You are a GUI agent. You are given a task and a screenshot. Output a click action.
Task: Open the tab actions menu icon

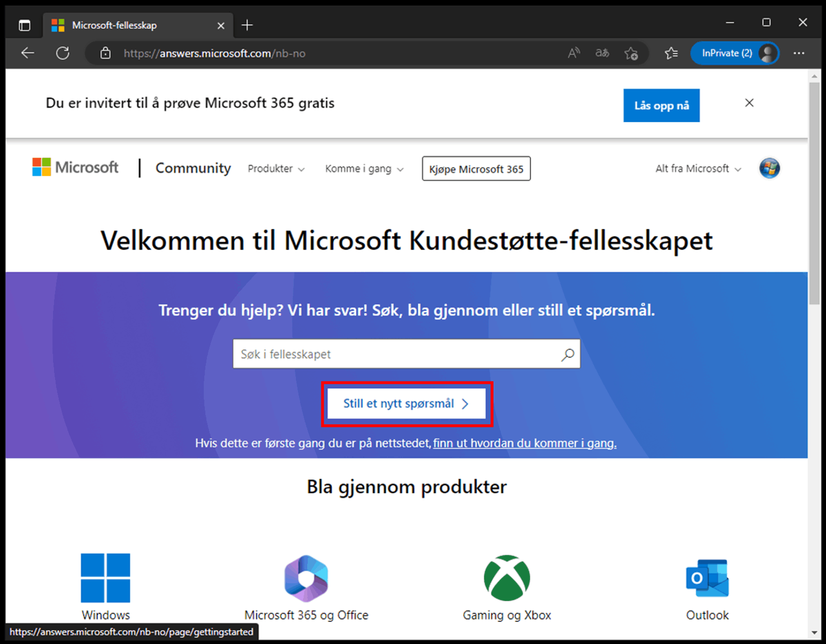click(24, 25)
